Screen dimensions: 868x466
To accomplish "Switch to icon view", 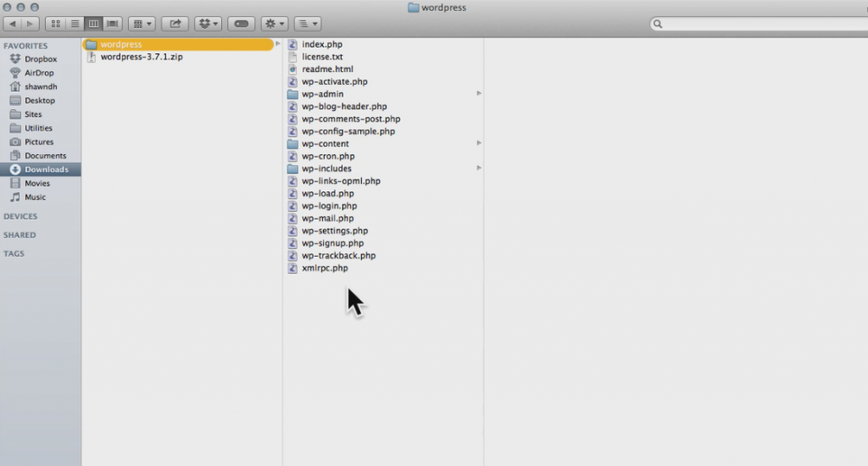I will (x=55, y=24).
